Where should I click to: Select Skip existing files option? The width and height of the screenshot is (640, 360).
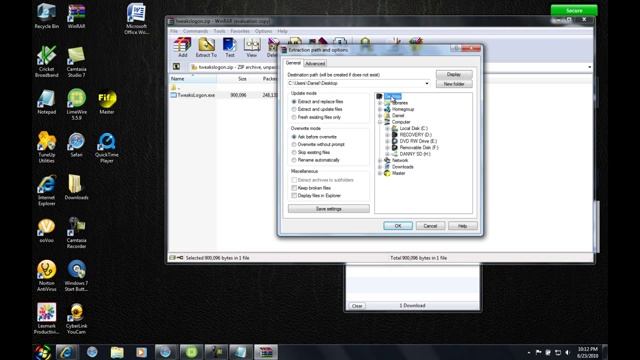[311, 152]
